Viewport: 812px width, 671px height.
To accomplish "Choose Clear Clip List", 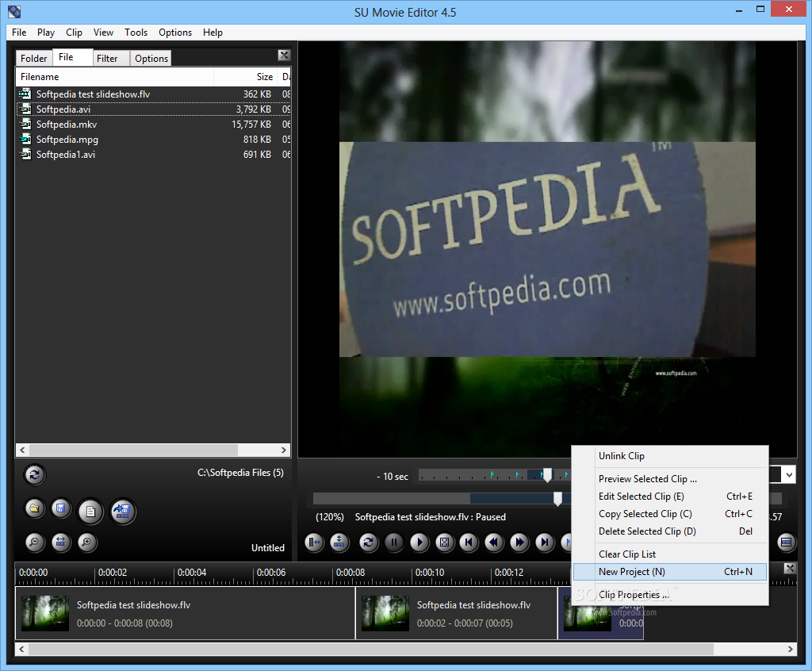I will (670, 554).
